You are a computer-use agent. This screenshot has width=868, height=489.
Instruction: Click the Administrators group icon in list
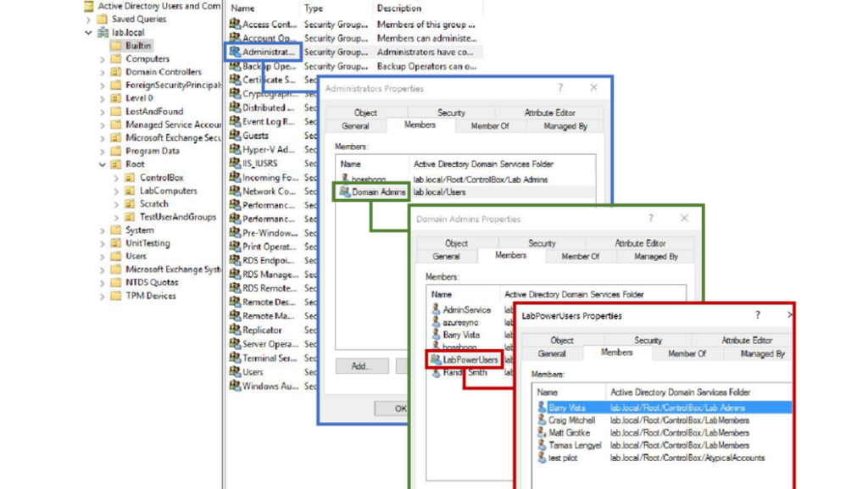235,52
